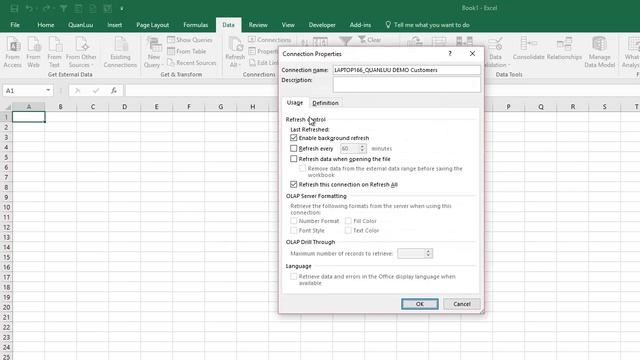Click the Description text box
The height and width of the screenshot is (360, 640).
point(407,84)
